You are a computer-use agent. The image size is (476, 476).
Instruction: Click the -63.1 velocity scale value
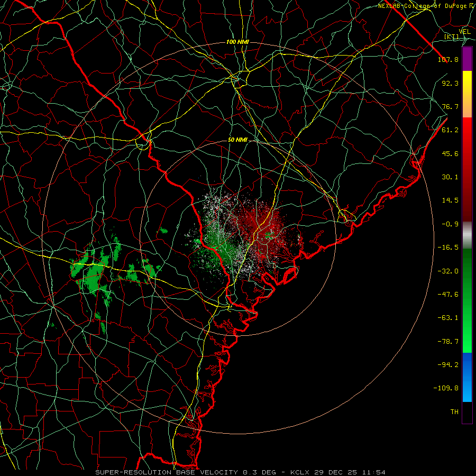point(448,318)
